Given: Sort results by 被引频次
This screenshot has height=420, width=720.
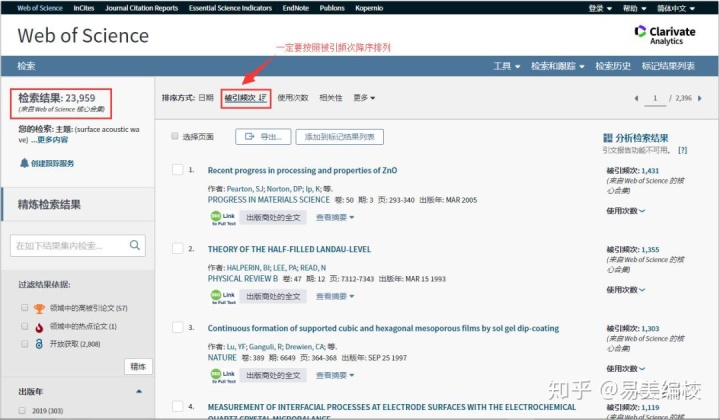Looking at the screenshot, I should click(246, 98).
